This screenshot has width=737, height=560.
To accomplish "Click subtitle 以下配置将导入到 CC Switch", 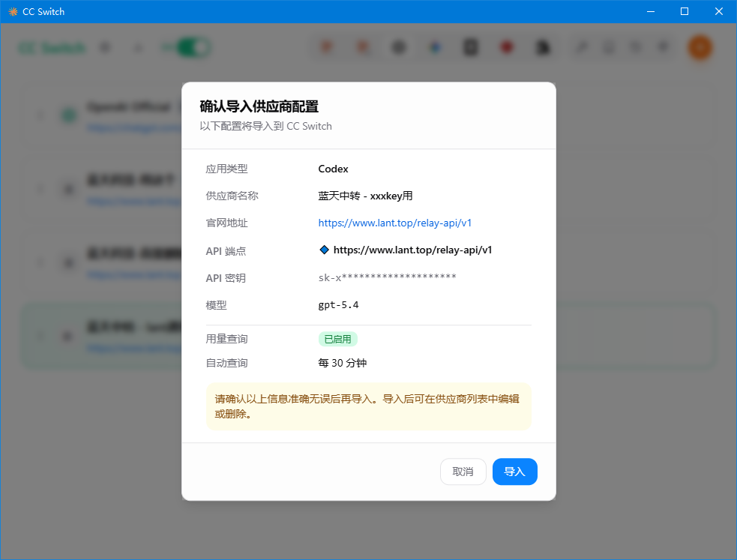I will (265, 126).
